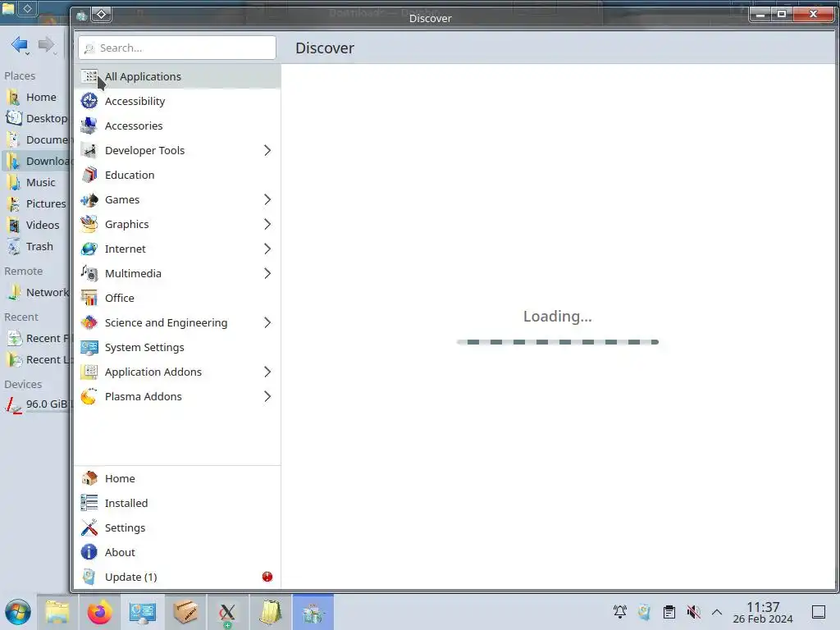
Task: Expand the Developer Tools subcategories arrow
Action: [x=267, y=151]
